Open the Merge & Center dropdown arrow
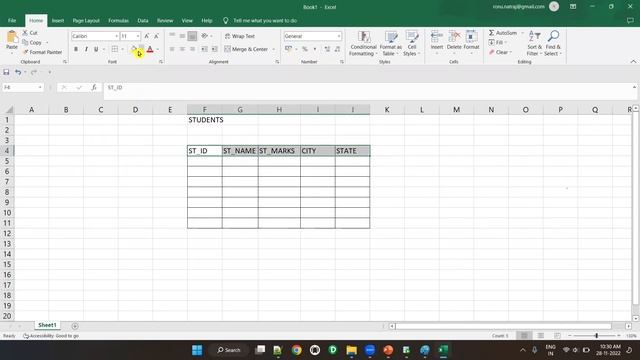Image resolution: width=640 pixels, height=360 pixels. pos(273,49)
